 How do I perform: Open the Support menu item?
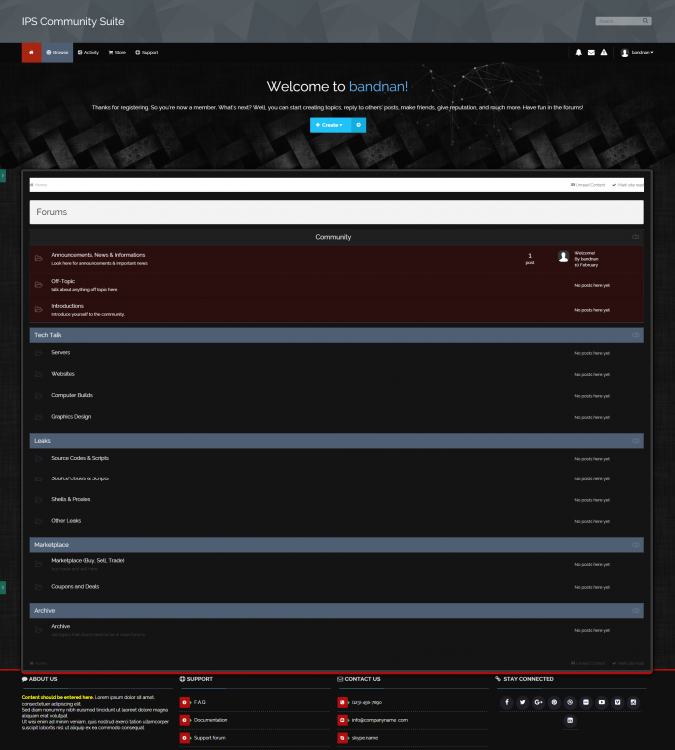click(x=146, y=52)
